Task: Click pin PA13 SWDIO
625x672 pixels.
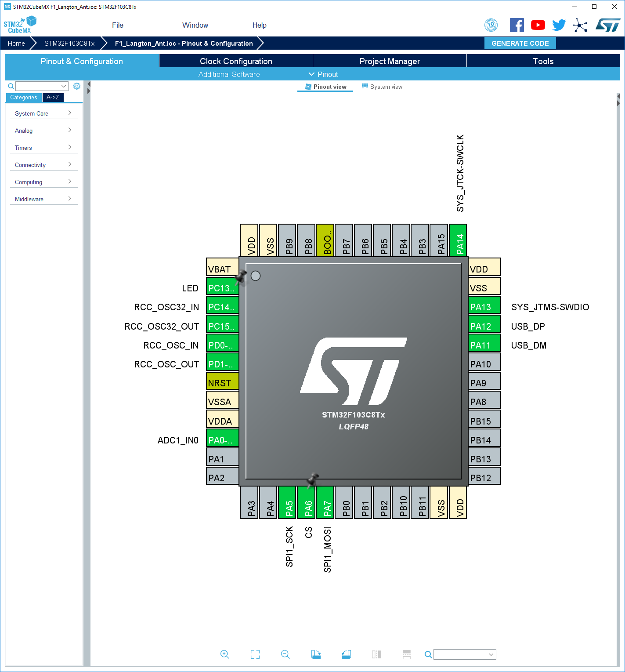Action: coord(484,305)
